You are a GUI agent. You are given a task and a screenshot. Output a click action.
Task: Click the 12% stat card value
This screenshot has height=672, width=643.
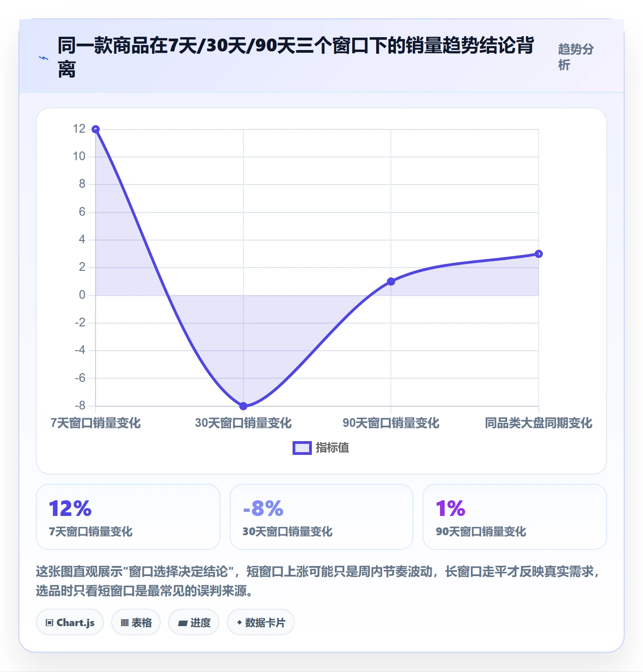pos(70,509)
